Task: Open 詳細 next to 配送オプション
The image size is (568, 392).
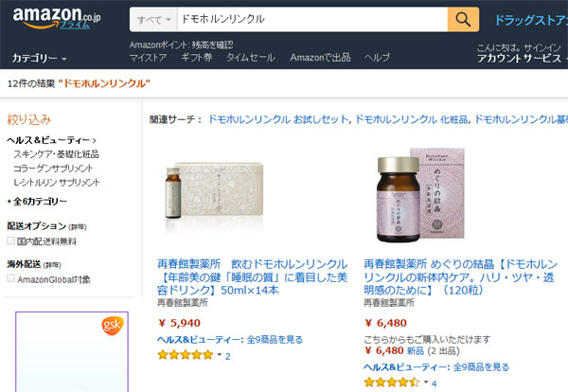Action: [78, 227]
